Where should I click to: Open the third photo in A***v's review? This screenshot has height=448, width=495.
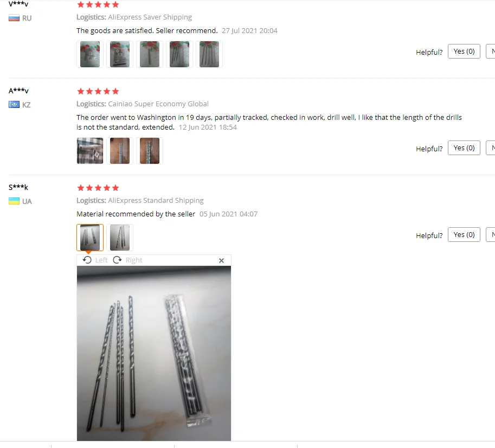(150, 151)
